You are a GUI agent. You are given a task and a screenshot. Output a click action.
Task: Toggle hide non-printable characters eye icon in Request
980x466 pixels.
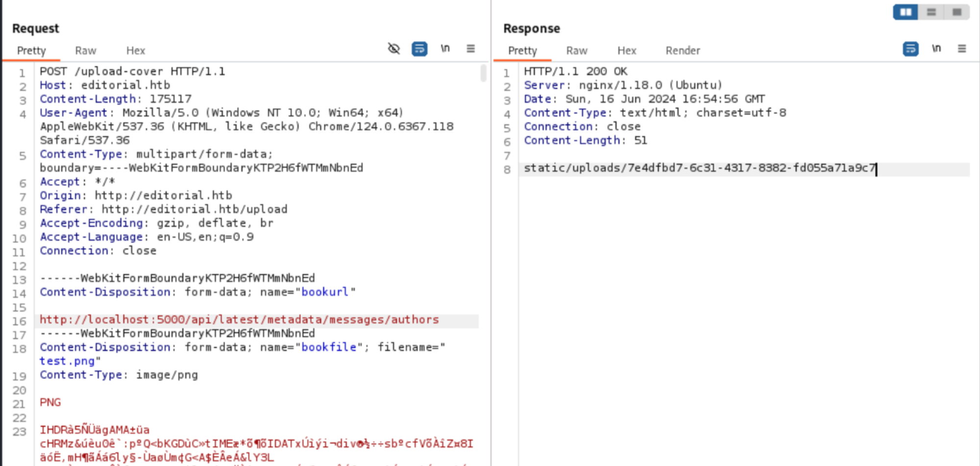(394, 49)
